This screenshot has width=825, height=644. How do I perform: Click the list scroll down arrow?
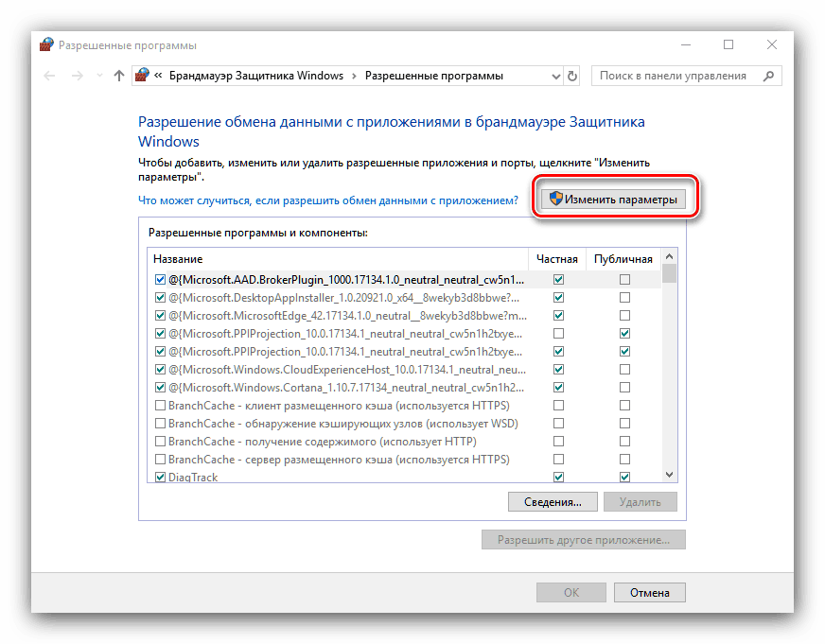pyautogui.click(x=669, y=475)
